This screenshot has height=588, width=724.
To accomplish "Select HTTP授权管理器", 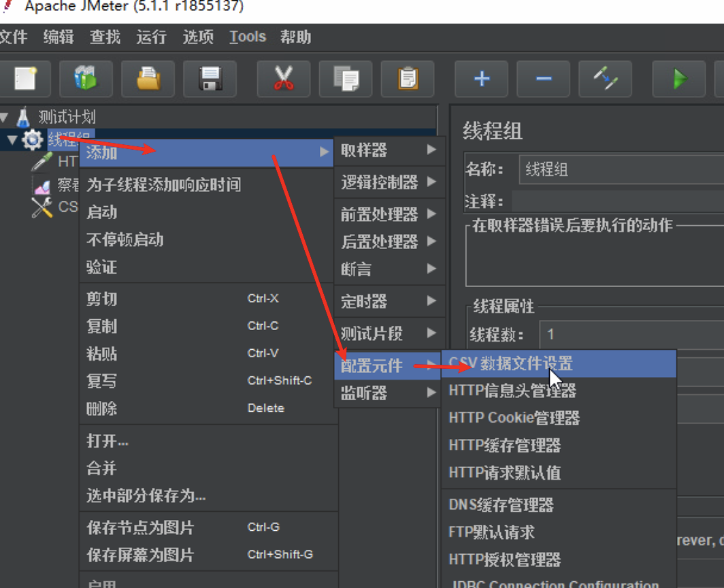I will [559, 559].
